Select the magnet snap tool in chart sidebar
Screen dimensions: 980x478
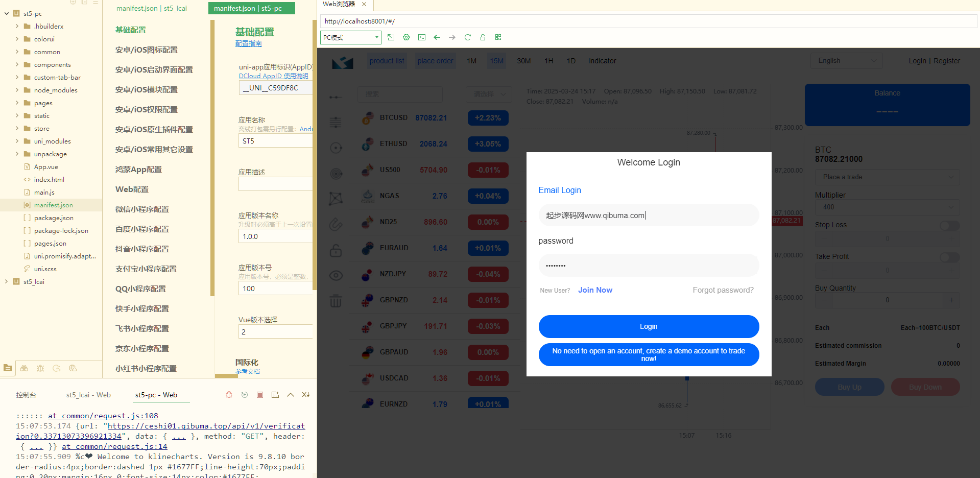coord(336,224)
